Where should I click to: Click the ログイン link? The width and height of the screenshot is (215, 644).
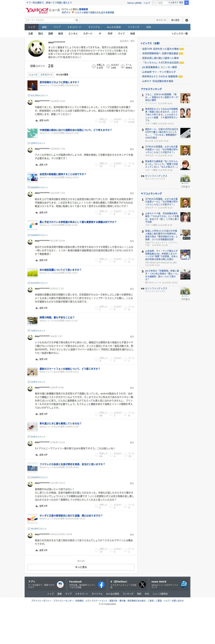tap(66, 13)
